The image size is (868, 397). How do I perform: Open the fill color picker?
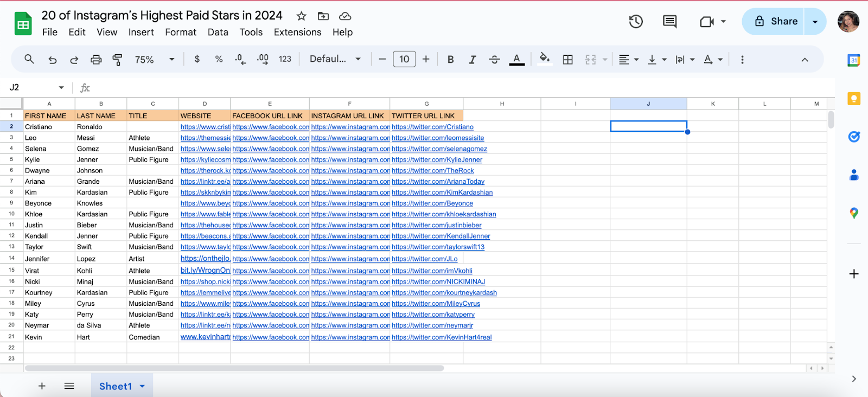click(x=545, y=59)
